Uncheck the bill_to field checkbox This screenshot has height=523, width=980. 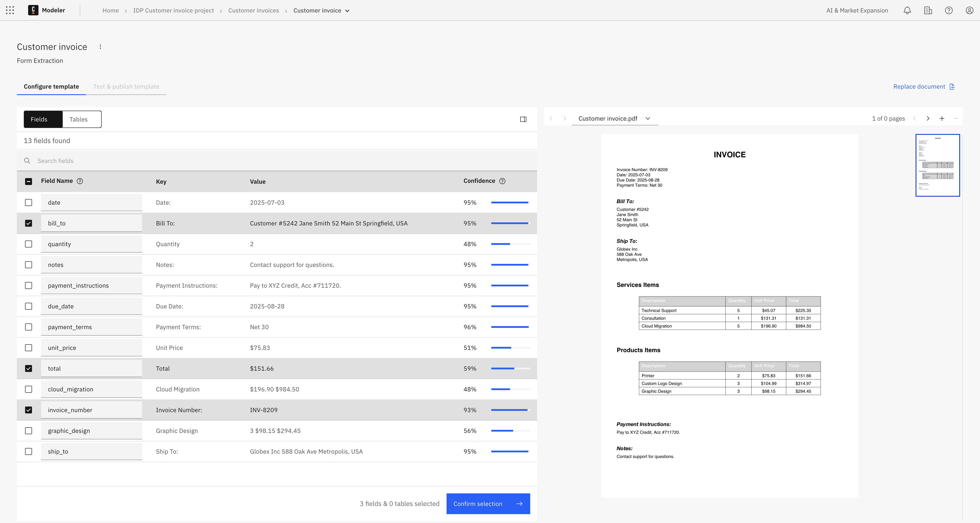(x=29, y=223)
